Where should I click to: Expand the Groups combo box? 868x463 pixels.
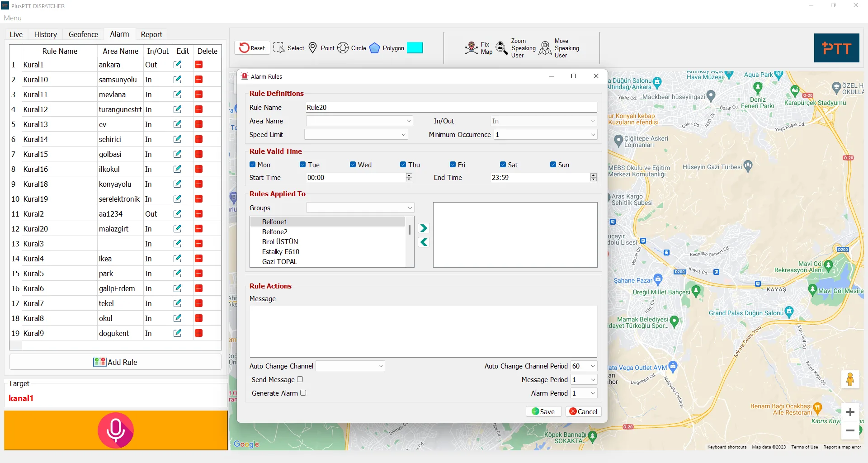360,208
